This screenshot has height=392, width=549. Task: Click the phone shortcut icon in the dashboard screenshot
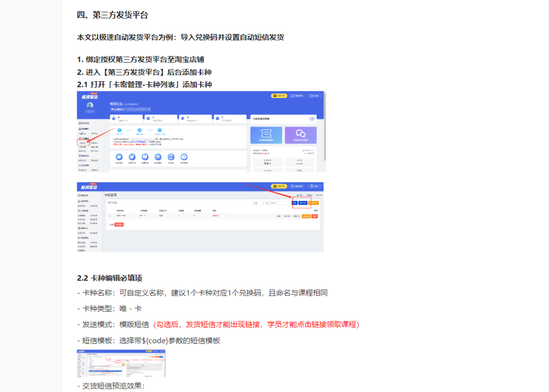171,157
